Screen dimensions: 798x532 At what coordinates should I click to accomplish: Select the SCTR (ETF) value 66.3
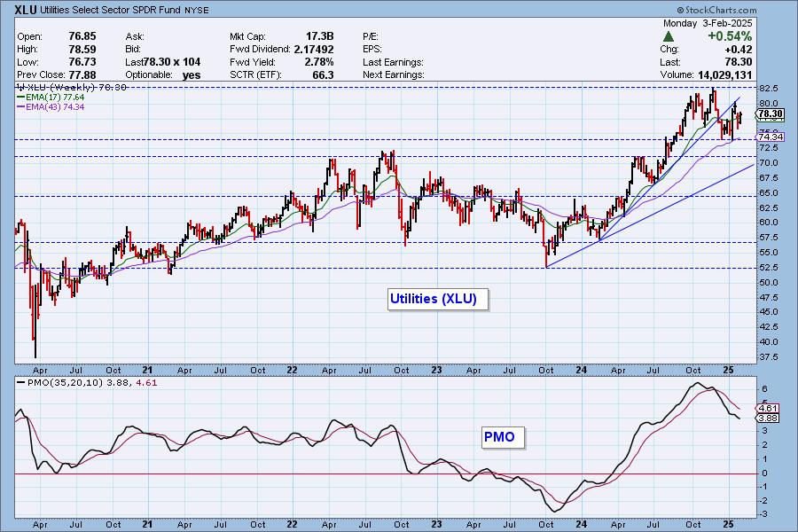tap(324, 74)
